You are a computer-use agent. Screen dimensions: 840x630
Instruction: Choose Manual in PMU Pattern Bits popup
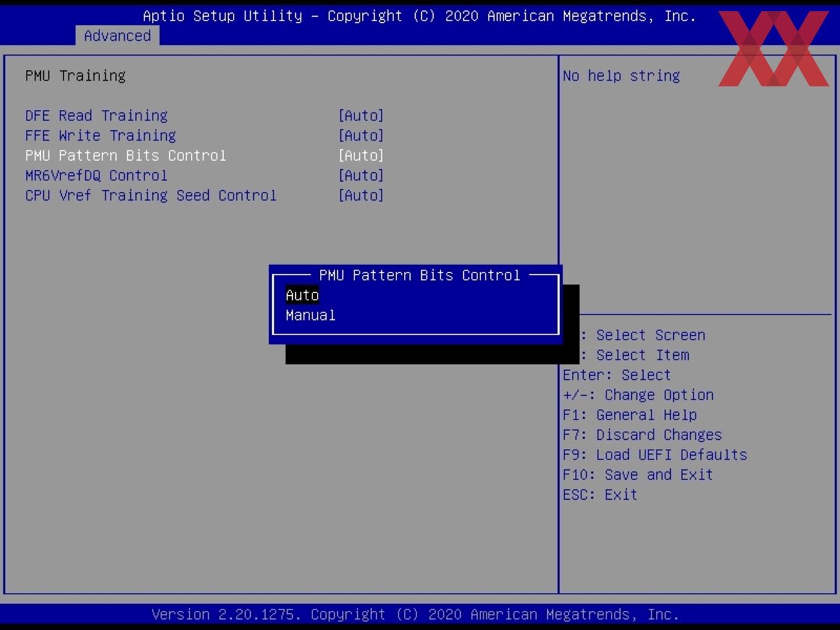pos(310,315)
